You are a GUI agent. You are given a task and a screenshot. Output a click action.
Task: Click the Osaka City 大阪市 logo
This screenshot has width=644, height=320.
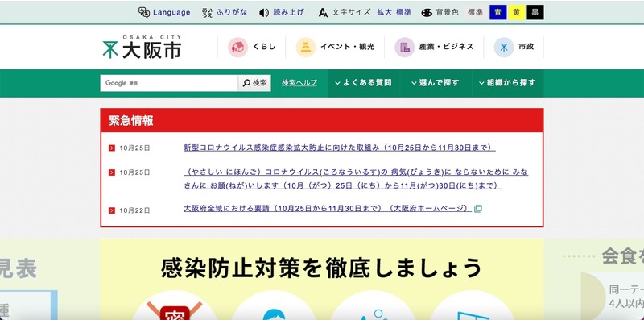coord(142,47)
